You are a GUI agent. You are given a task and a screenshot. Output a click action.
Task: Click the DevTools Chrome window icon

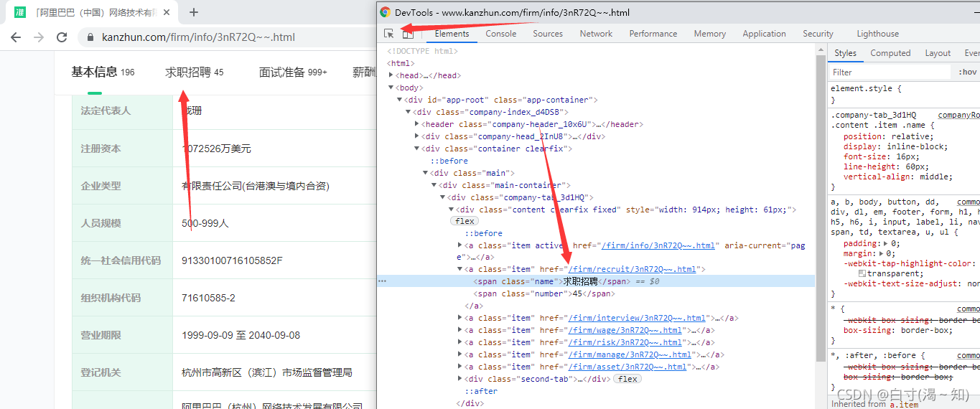[386, 12]
